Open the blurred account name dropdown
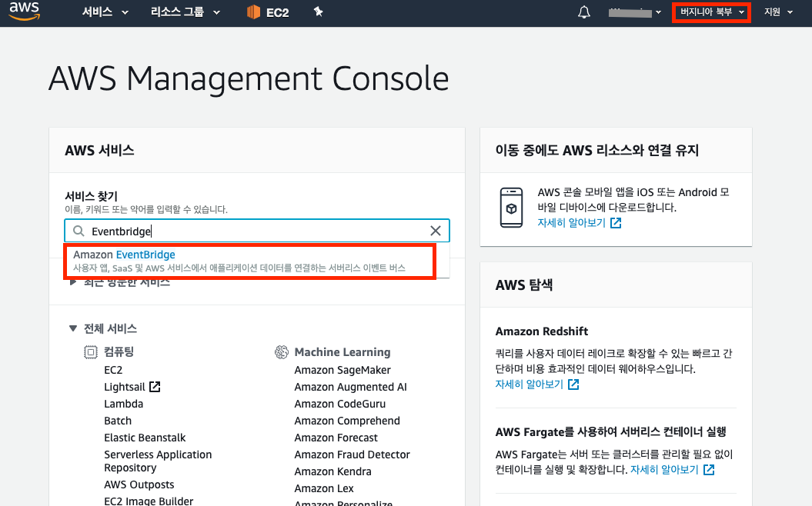 [635, 12]
